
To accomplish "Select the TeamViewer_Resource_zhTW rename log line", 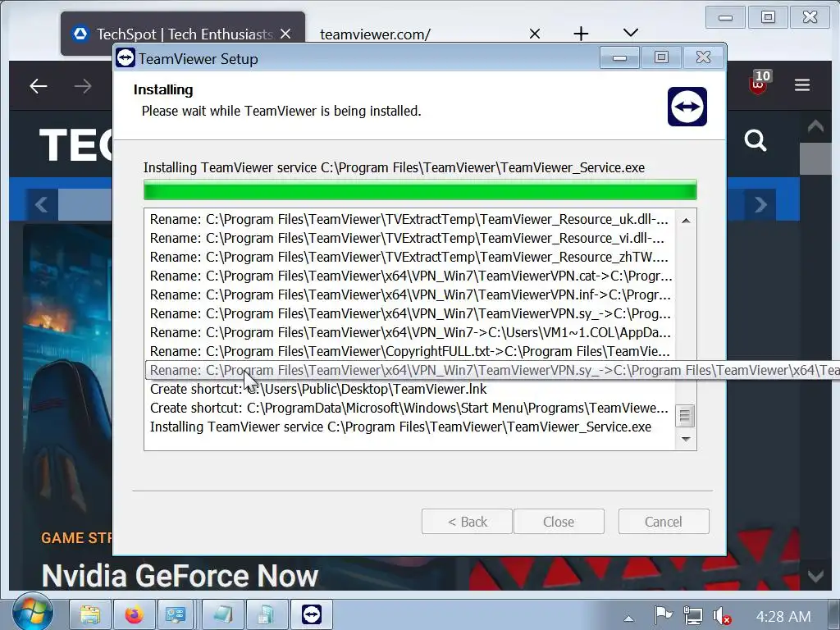I will [409, 257].
